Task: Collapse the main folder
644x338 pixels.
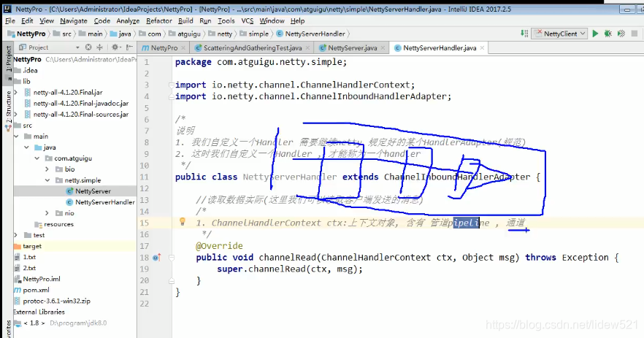Action: 16,137
